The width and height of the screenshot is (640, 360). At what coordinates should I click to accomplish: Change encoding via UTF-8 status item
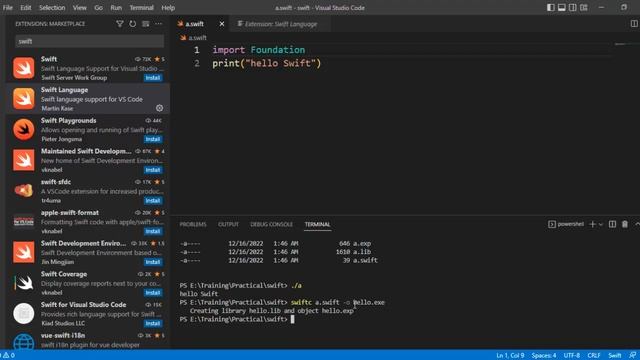click(571, 355)
